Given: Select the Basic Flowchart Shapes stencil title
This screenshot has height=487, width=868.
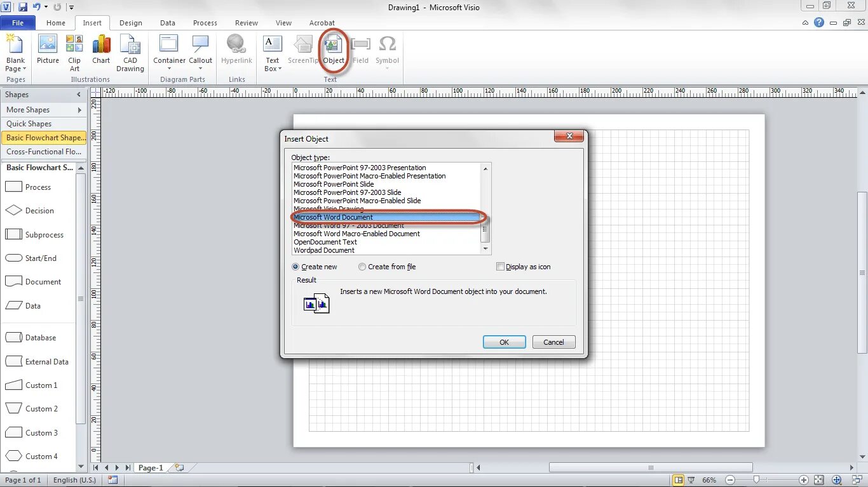Looking at the screenshot, I should (44, 138).
